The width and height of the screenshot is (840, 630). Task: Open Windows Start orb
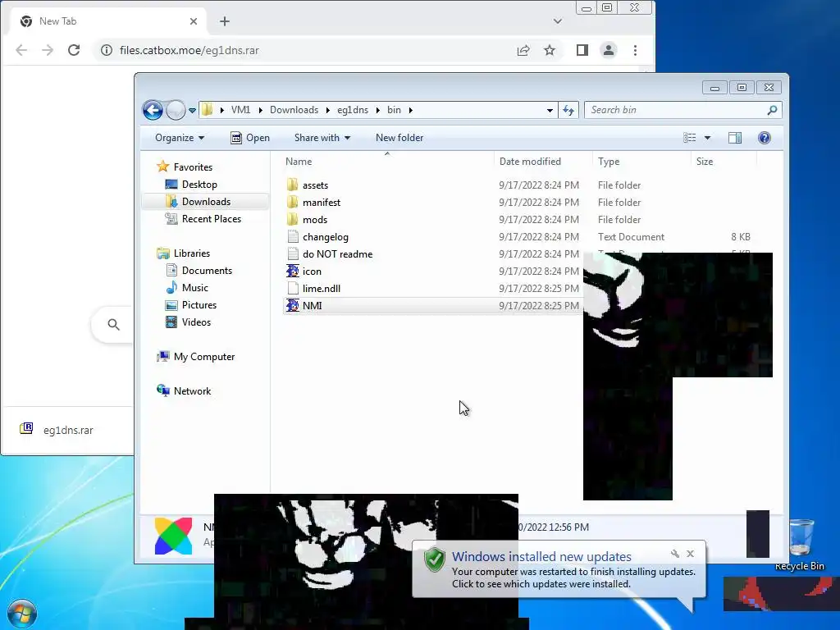click(22, 614)
